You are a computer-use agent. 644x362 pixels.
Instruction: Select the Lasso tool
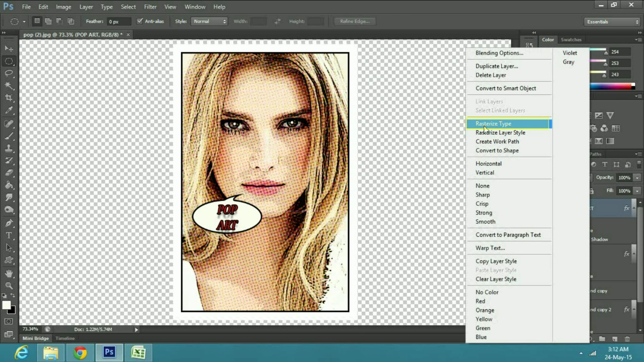tap(9, 73)
